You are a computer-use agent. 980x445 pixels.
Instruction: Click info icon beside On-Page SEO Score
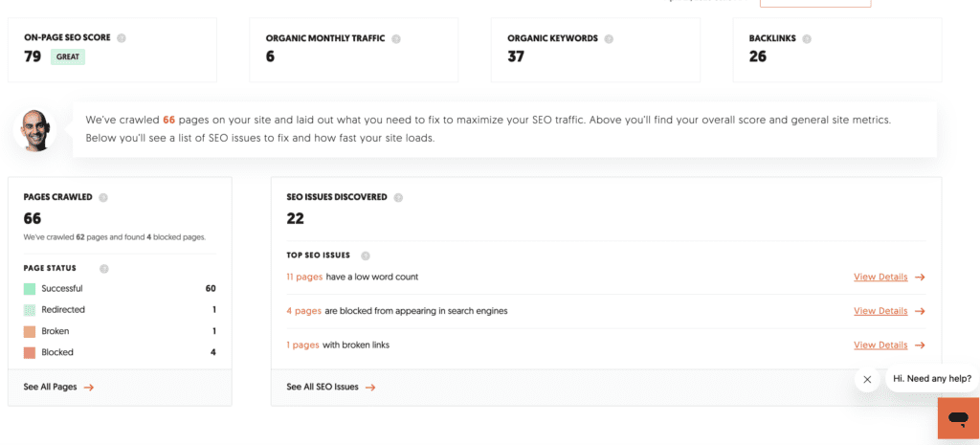[122, 38]
